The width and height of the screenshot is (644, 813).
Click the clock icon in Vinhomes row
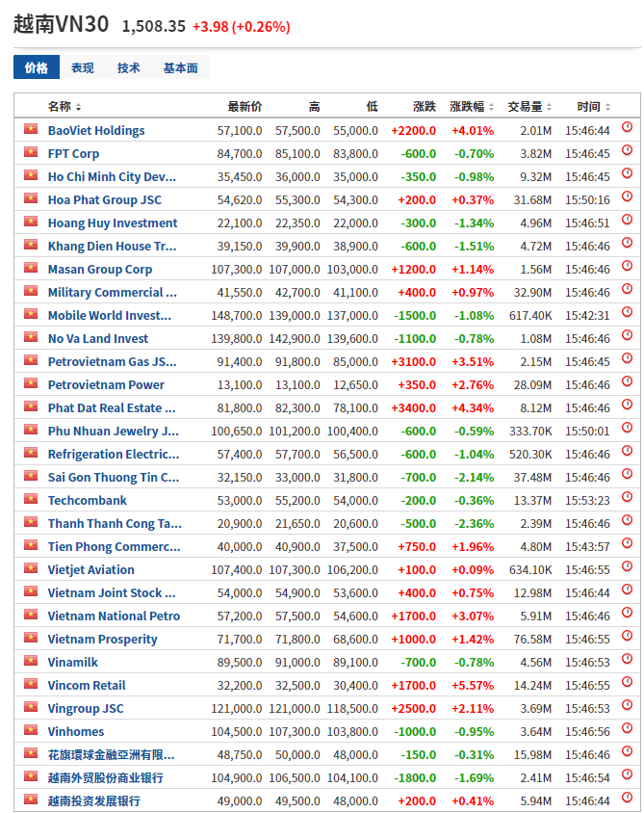click(x=627, y=728)
